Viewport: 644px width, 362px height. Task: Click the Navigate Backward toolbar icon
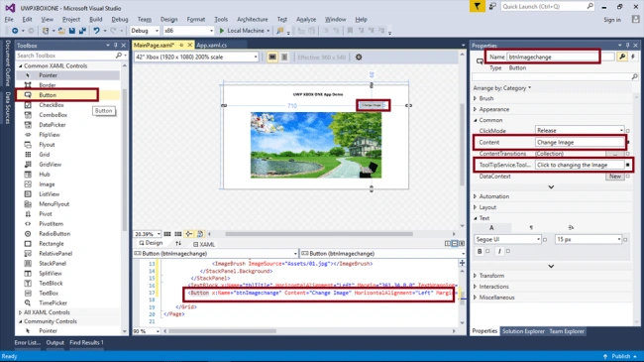pos(15,31)
